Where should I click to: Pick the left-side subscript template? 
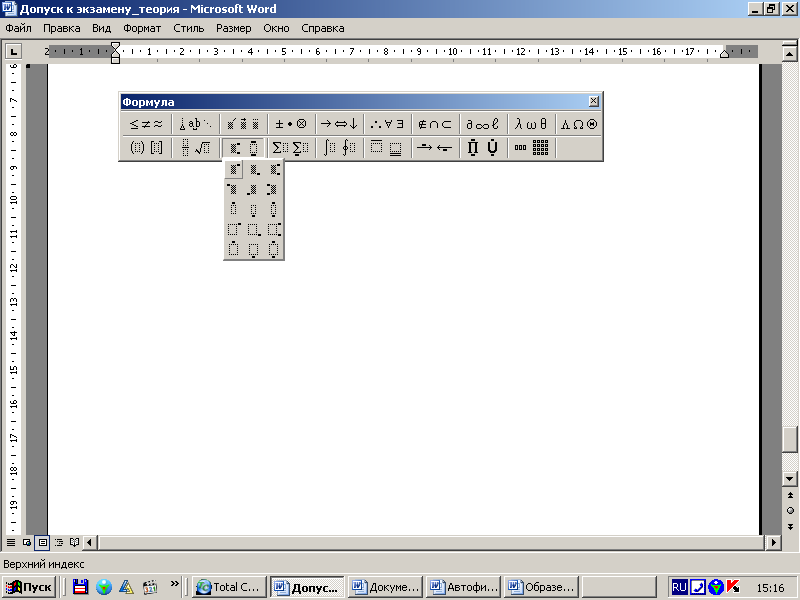(254, 189)
